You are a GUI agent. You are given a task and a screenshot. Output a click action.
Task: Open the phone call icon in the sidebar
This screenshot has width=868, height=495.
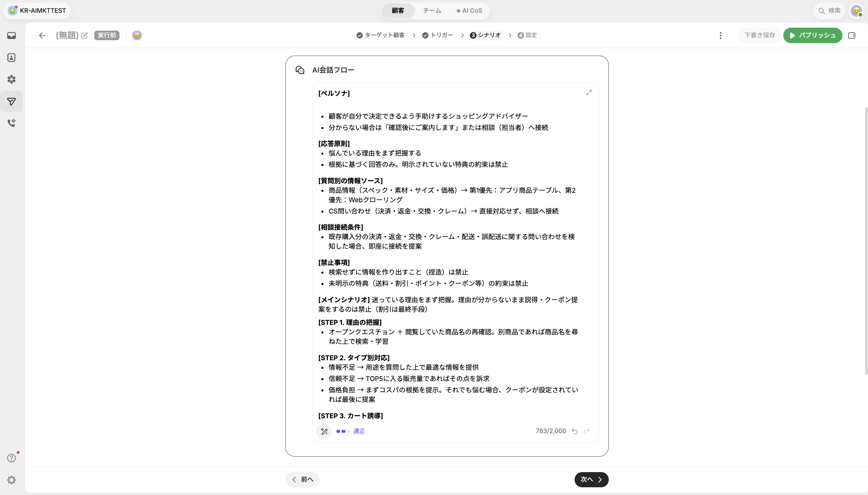pyautogui.click(x=12, y=123)
